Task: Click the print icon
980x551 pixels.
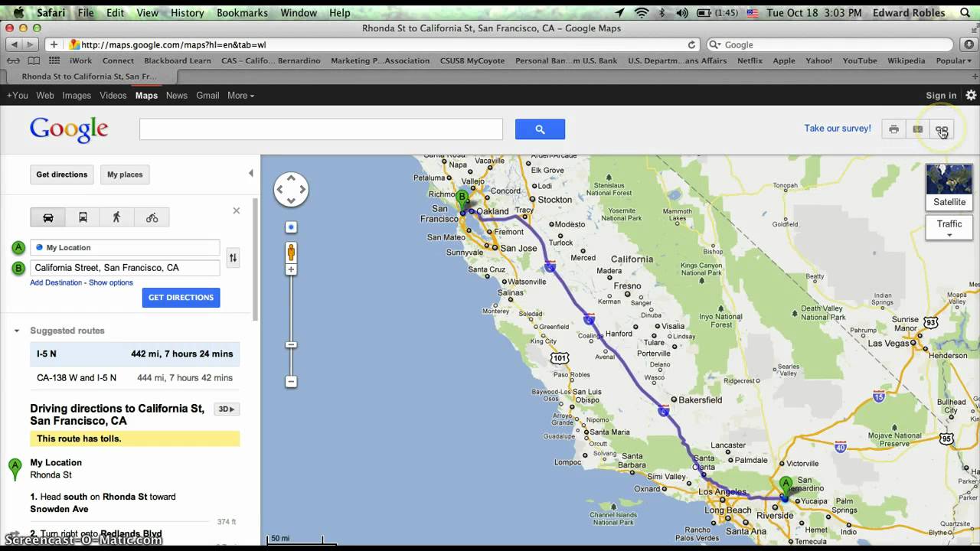Action: [x=893, y=129]
